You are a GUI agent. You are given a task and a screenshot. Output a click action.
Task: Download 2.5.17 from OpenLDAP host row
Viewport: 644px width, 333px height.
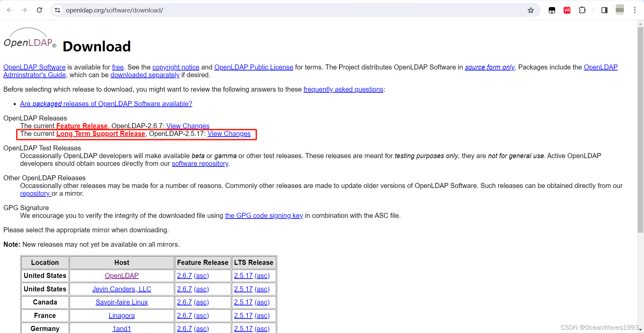243,276
